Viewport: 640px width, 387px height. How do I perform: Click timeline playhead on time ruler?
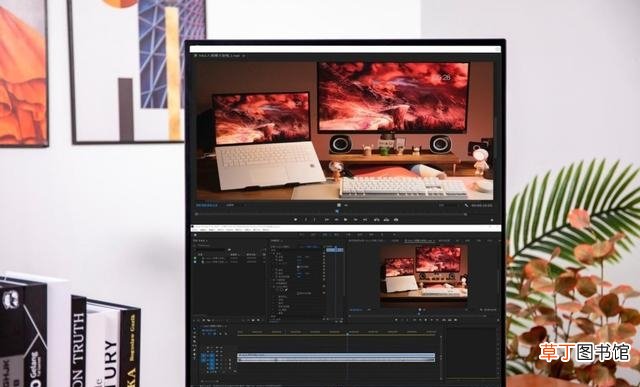347,334
